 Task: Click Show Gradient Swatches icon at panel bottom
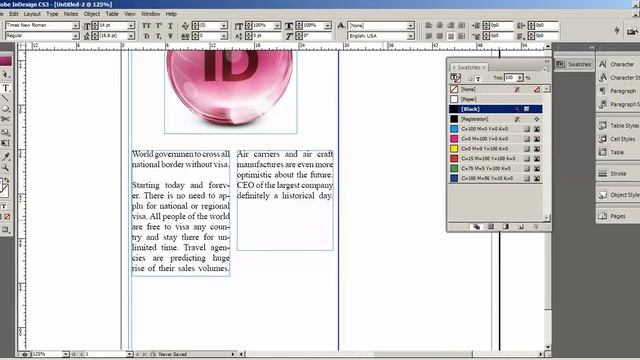[x=506, y=227]
